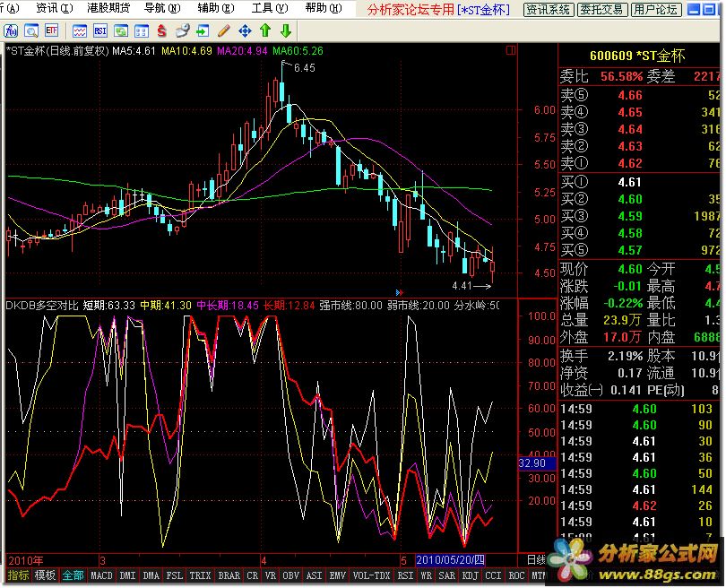Switch indicator to CCI
This screenshot has height=588, width=726.
click(493, 575)
